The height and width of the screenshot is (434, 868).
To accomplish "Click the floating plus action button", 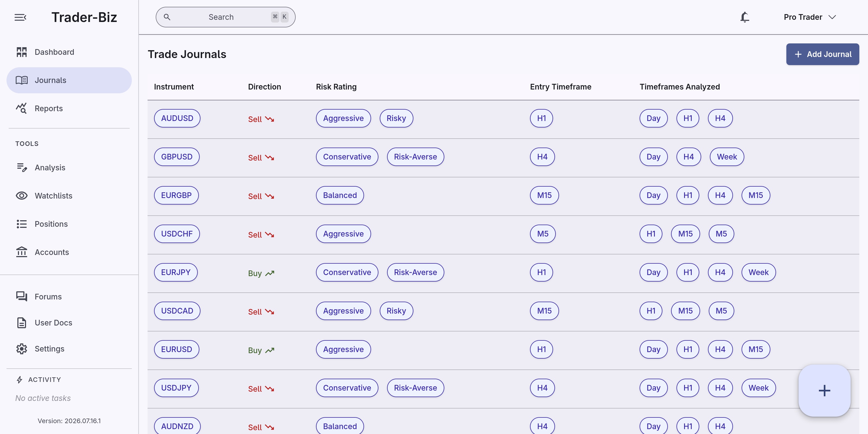I will point(824,391).
